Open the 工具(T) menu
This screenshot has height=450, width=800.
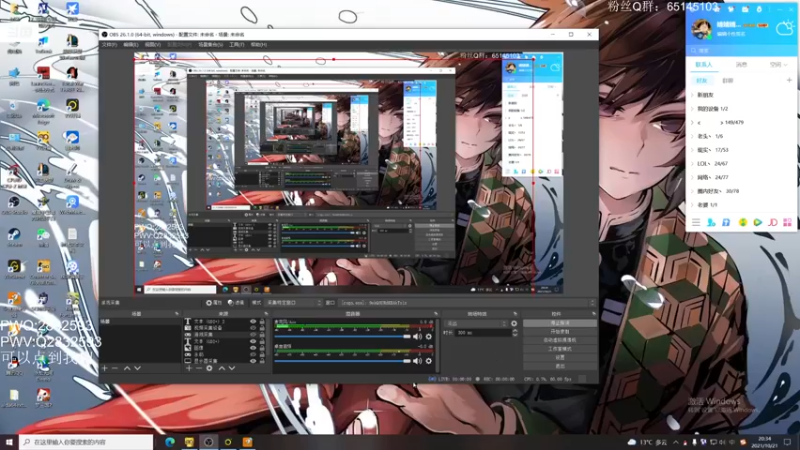tap(236, 45)
